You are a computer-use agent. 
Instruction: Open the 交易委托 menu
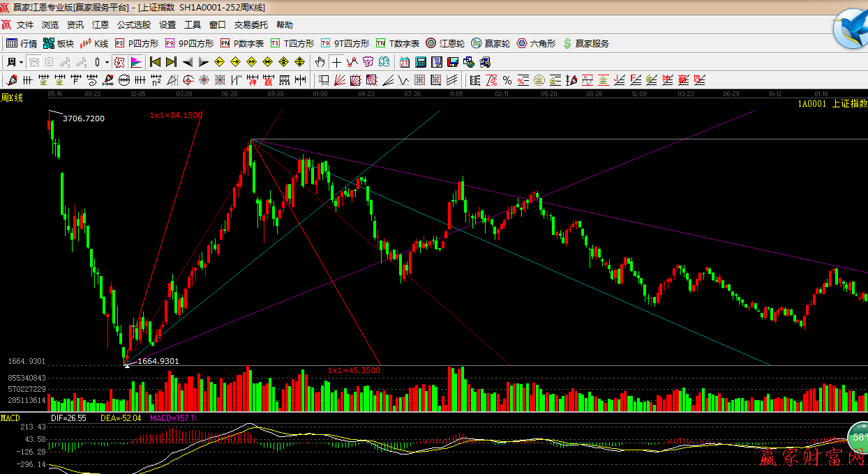[250, 25]
